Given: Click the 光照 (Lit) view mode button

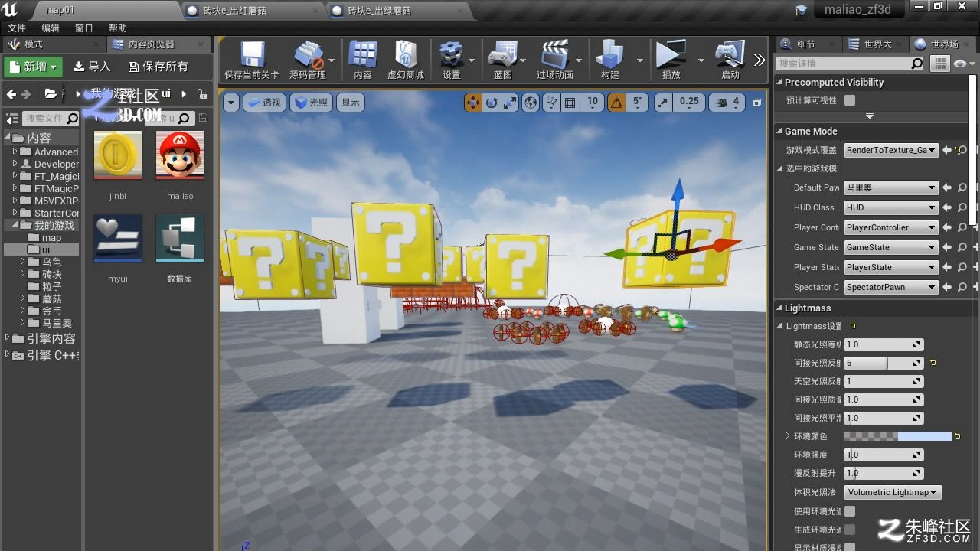Looking at the screenshot, I should 312,103.
